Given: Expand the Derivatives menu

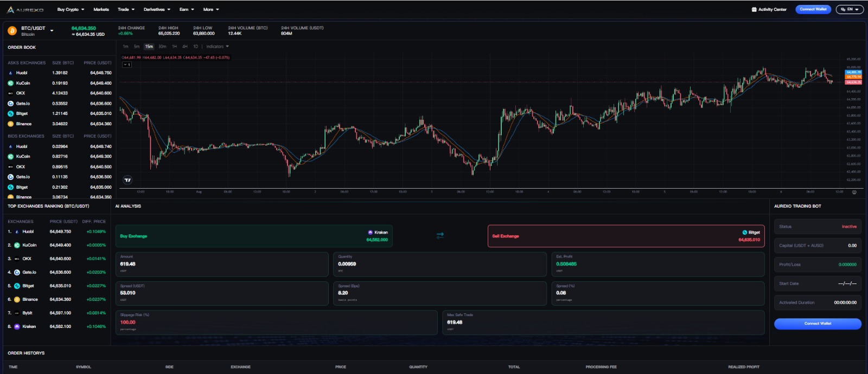Looking at the screenshot, I should (157, 9).
